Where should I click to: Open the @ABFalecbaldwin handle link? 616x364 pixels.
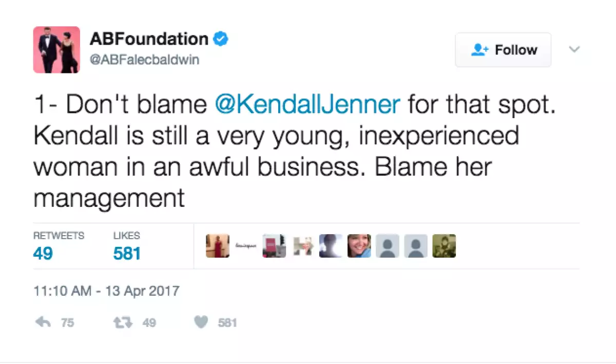coord(144,60)
